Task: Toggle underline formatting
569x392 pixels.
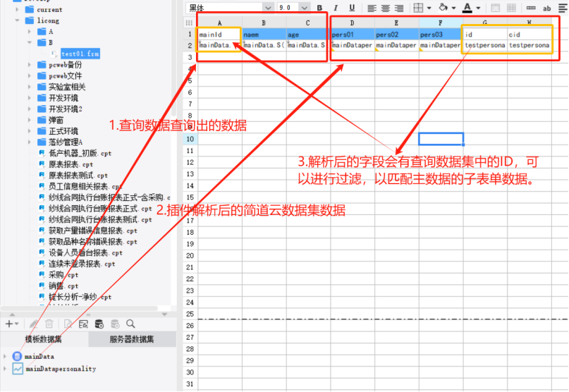Action: tap(352, 8)
